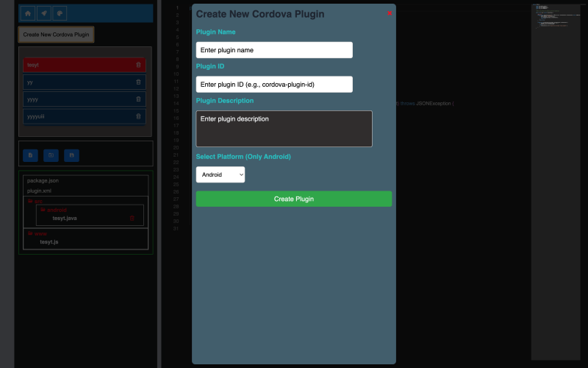Open the palette theme icon
The width and height of the screenshot is (588, 368).
[x=60, y=13]
